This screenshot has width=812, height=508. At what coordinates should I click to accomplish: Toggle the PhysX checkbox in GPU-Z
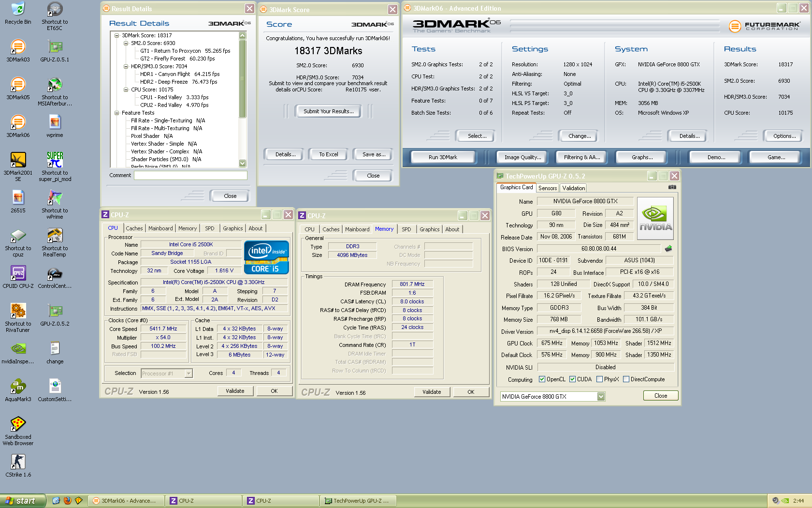point(599,379)
